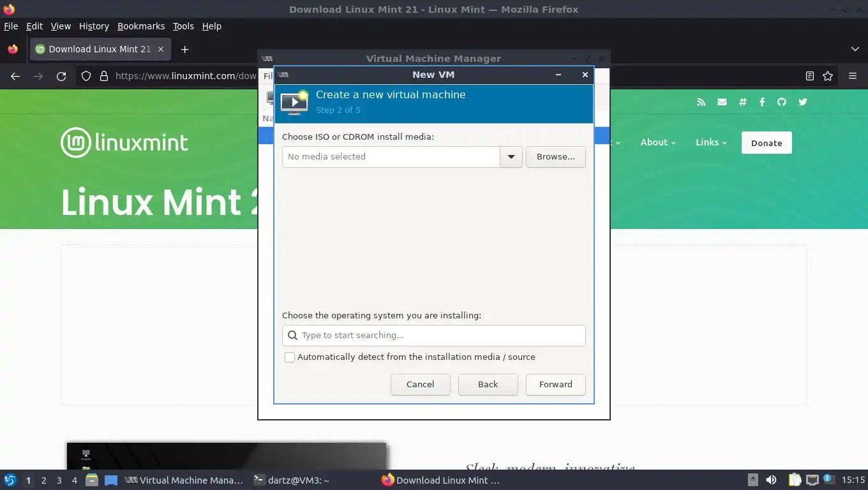Open the IRC hashtag icon in site header
This screenshot has height=490, width=868.
coord(742,102)
